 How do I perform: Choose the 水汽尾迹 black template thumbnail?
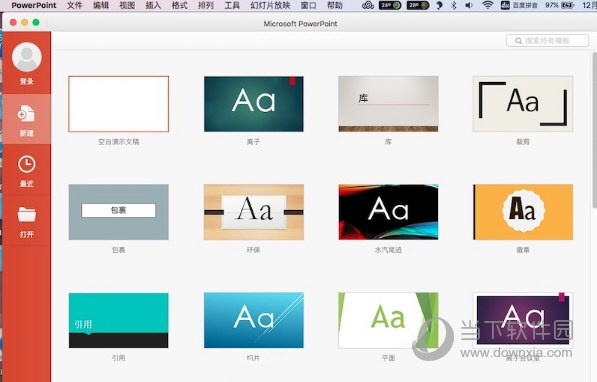coord(388,212)
